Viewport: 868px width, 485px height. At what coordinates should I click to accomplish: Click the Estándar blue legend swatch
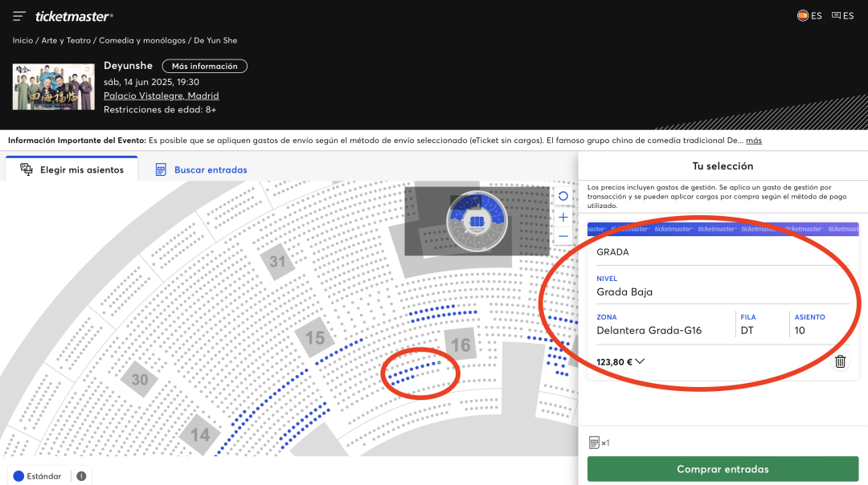click(x=18, y=476)
